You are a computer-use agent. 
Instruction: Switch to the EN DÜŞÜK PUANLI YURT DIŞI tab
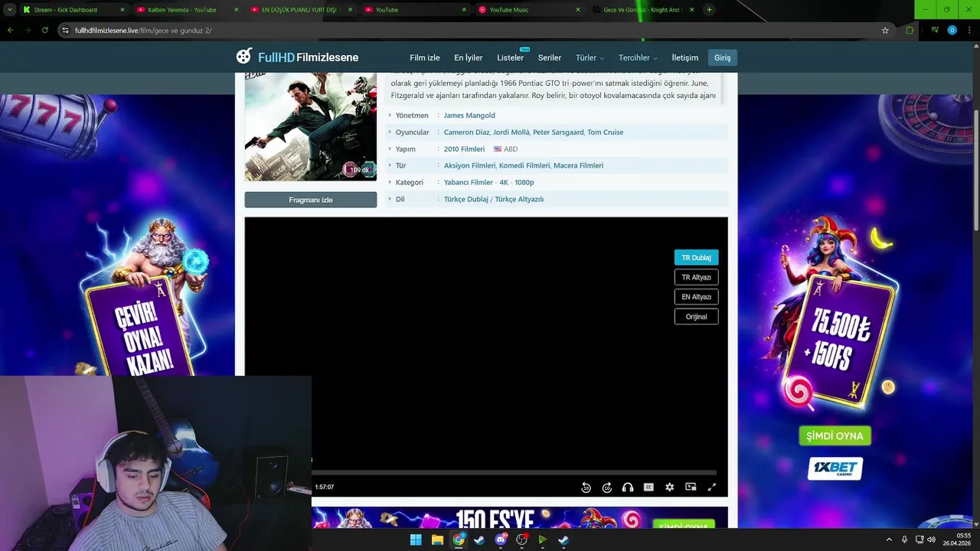[302, 10]
